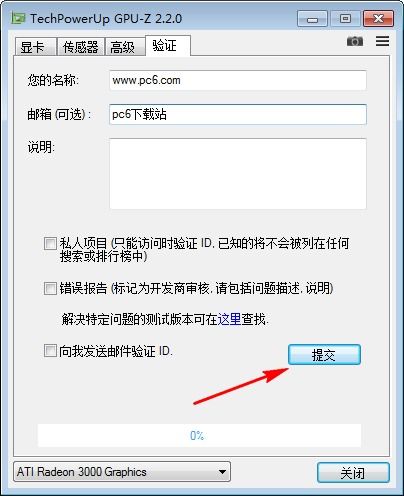
Task: Minimize the GPU-Z window
Action: pos(312,18)
